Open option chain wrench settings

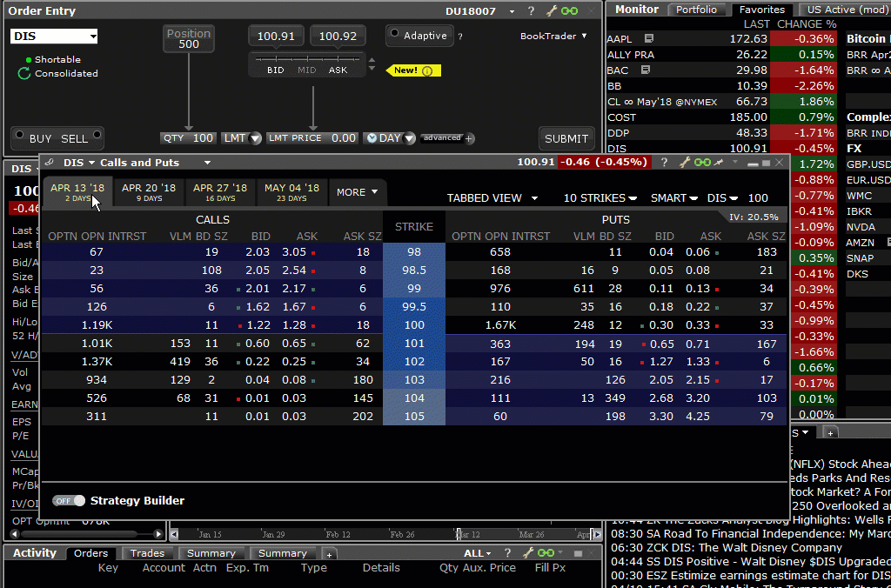pos(685,163)
